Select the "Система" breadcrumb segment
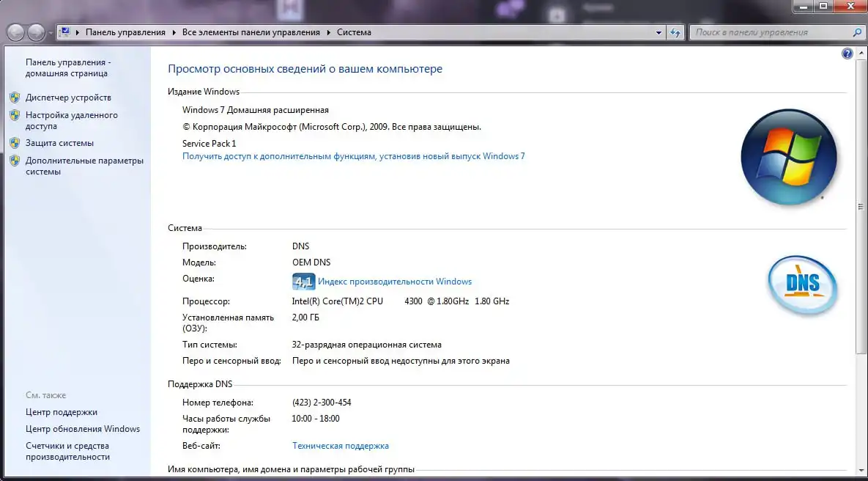Viewport: 868px width, 481px height. click(354, 32)
